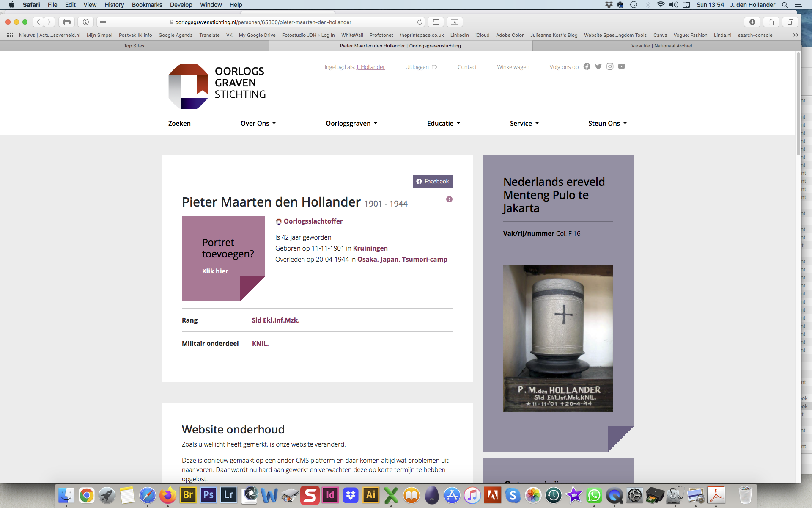Open the Service dropdown menu
This screenshot has width=812, height=508.
coord(524,123)
